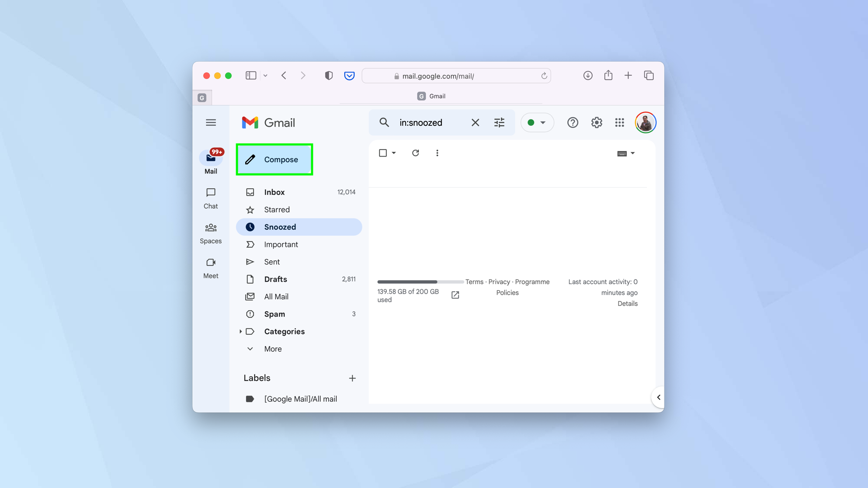
Task: Click the Labels add button
Action: [352, 378]
